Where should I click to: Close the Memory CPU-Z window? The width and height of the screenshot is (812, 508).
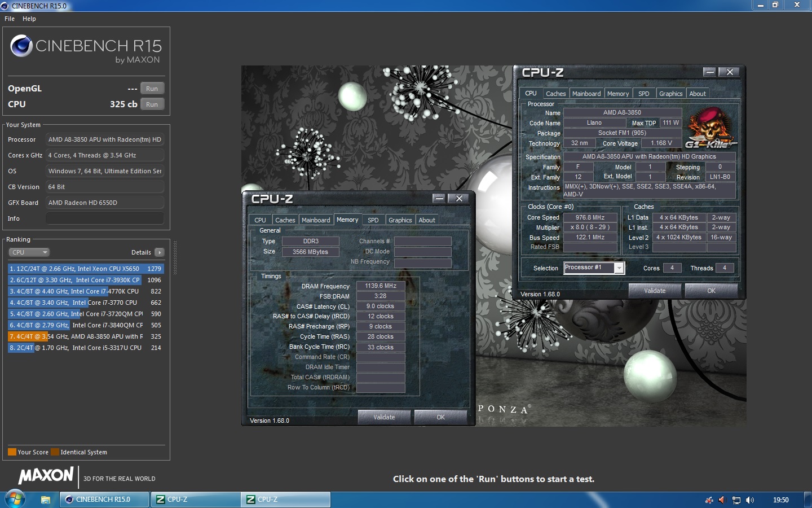tap(460, 198)
